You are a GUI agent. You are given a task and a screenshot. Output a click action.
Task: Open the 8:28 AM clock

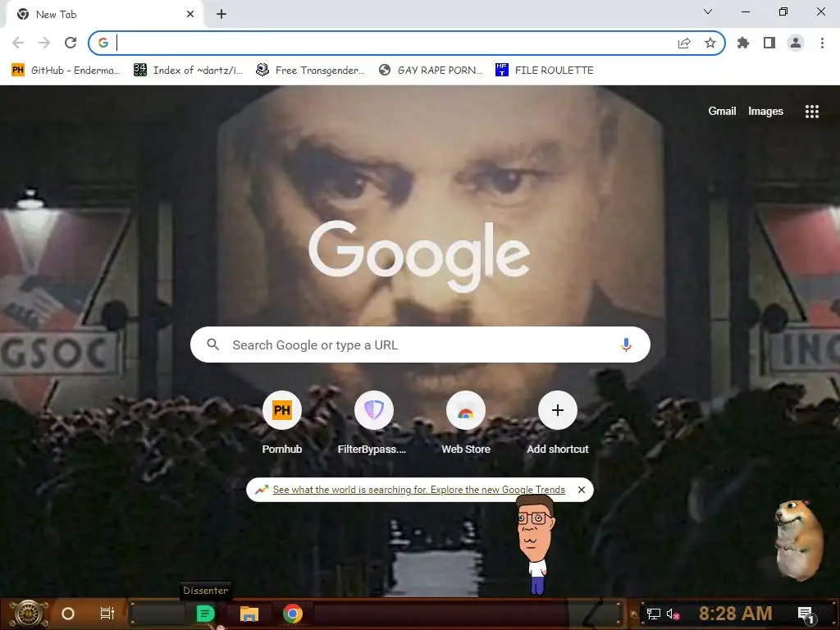click(x=735, y=613)
